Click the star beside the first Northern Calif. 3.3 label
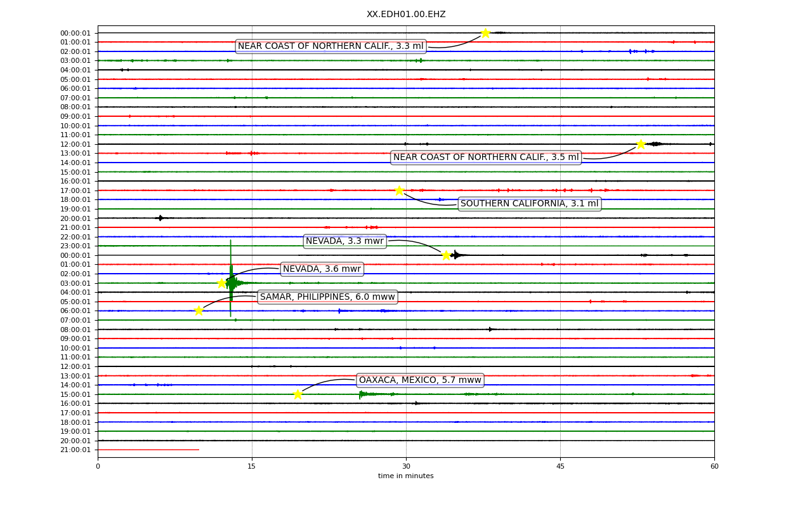The image size is (812, 508). pos(485,33)
